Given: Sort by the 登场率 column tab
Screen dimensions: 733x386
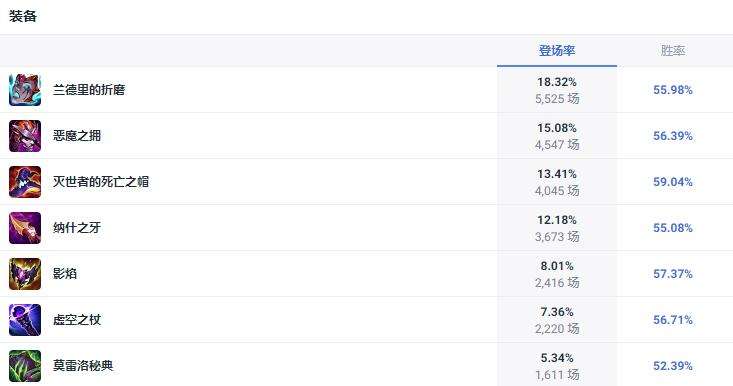Looking at the screenshot, I should point(557,51).
